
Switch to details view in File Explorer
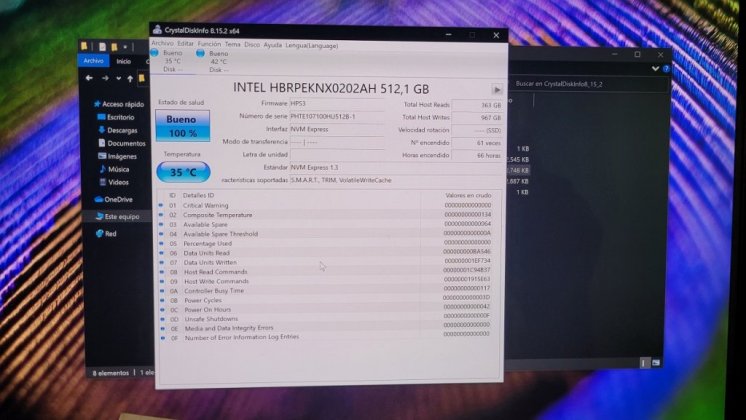tap(644, 363)
